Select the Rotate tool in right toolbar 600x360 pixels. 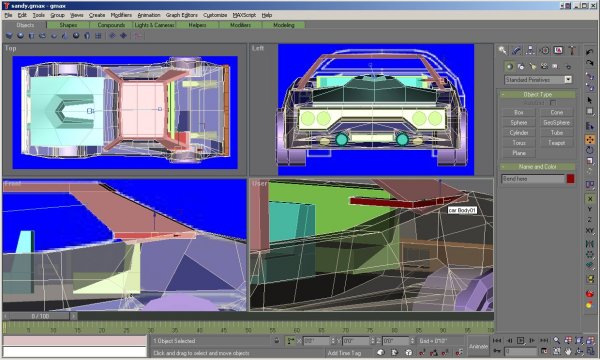coord(590,150)
